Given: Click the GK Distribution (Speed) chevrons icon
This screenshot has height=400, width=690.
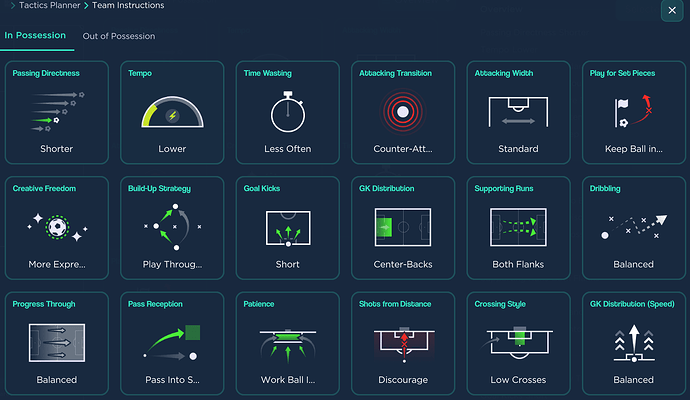Looking at the screenshot, I should click(634, 343).
